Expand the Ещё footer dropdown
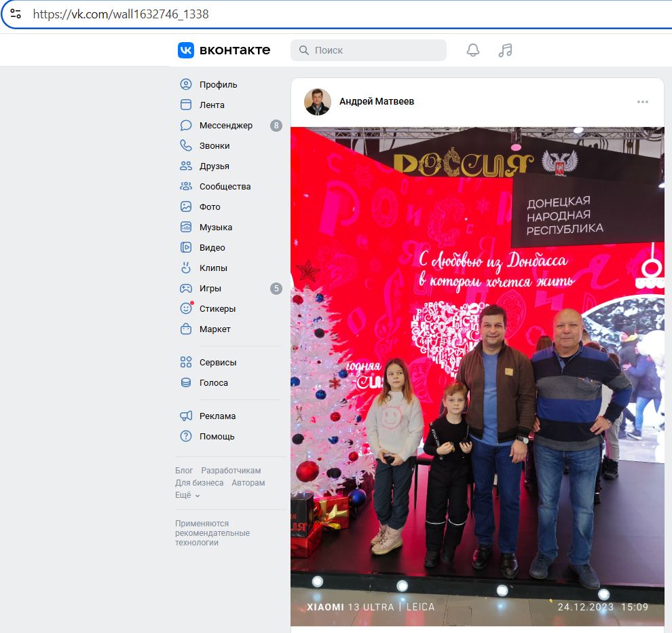 click(x=187, y=495)
